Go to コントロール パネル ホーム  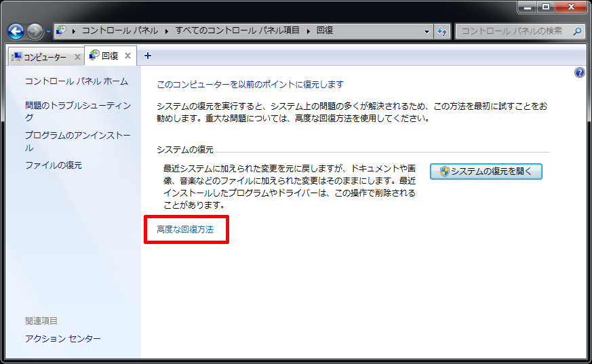tap(76, 81)
